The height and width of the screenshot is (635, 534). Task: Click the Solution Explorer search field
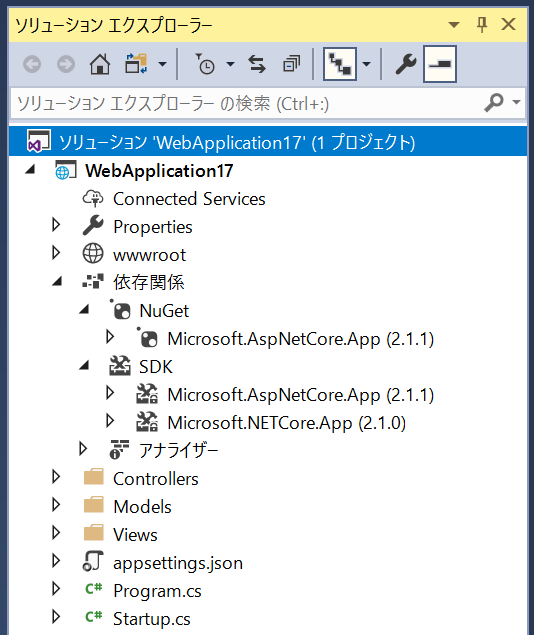247,104
